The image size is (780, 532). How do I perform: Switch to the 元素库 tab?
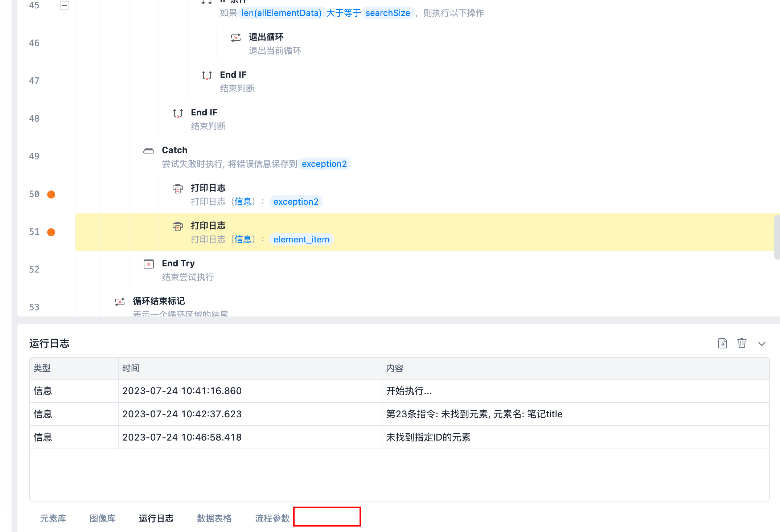53,519
